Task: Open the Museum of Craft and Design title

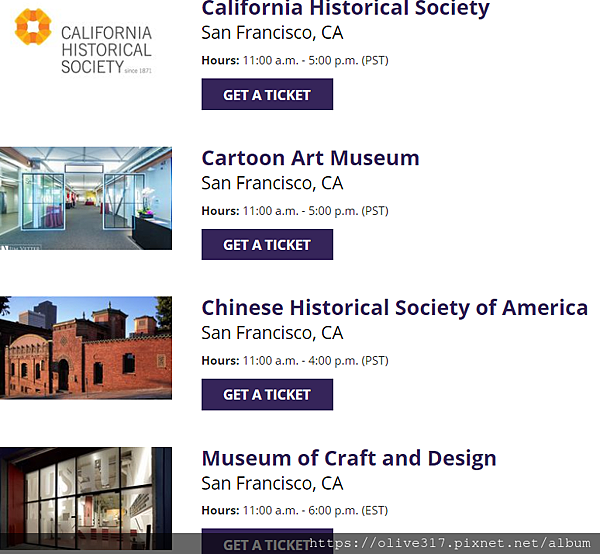Action: 349,458
